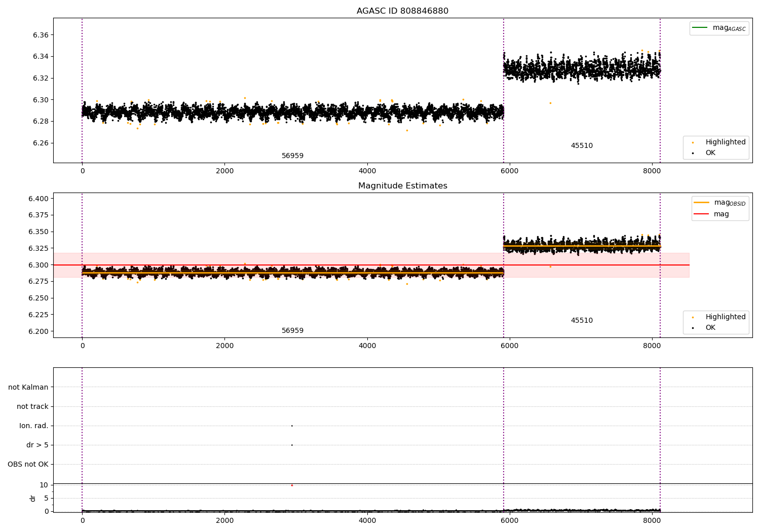Click the 8000 x-axis tick under the top plot
Viewport: 760px width, 532px height.
click(x=652, y=171)
